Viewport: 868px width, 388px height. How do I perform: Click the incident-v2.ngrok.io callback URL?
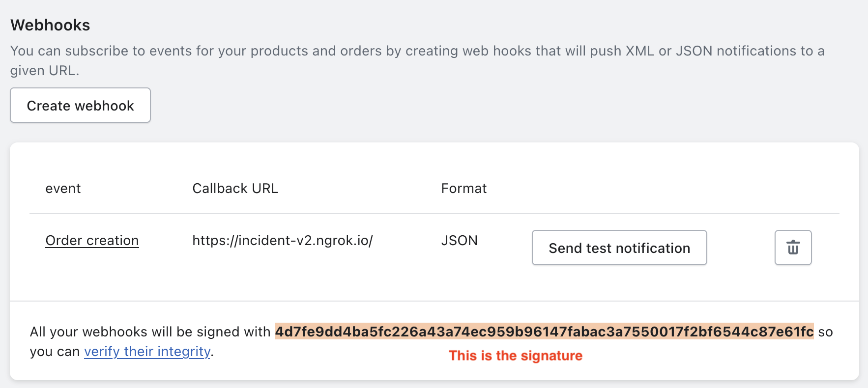282,241
